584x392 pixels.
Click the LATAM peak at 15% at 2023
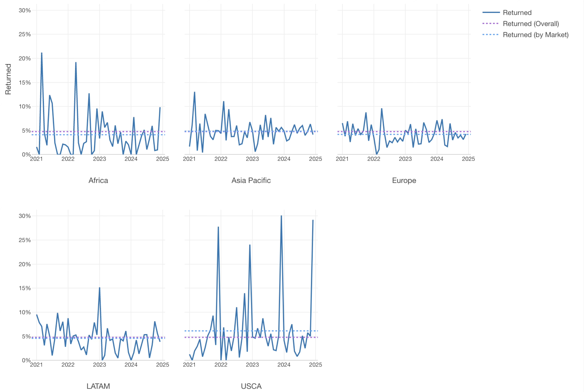coord(99,288)
